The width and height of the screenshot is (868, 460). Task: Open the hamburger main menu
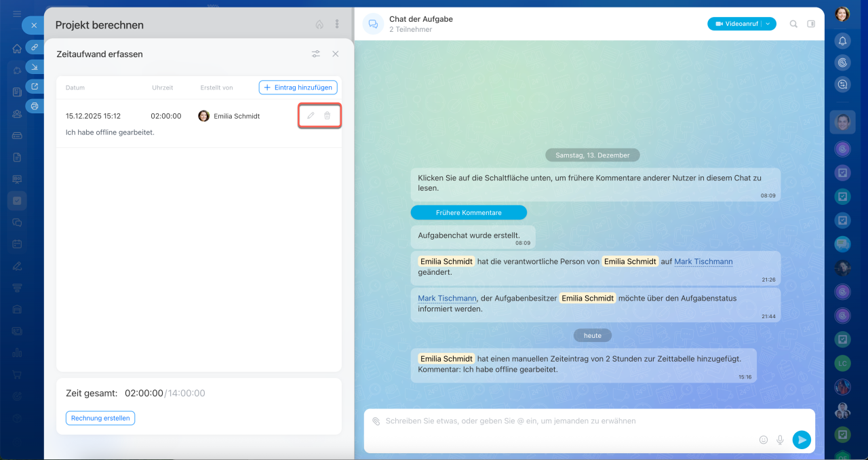pyautogui.click(x=16, y=14)
